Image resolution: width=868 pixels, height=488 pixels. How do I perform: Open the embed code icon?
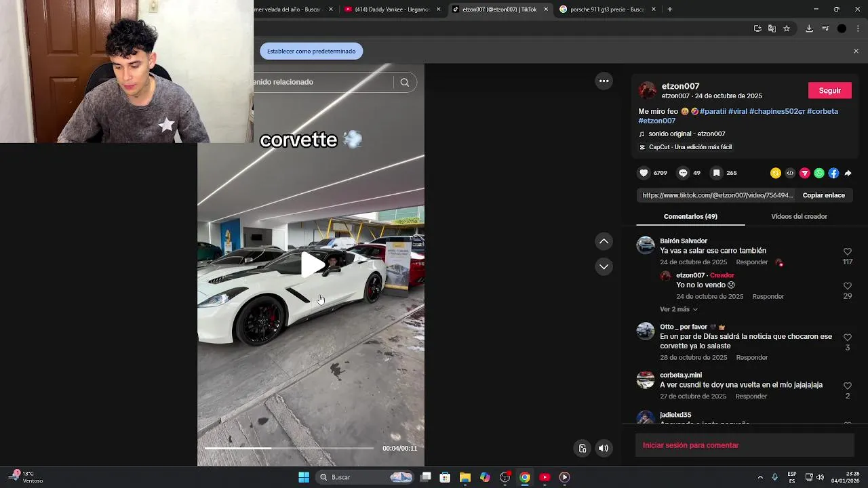pos(790,173)
